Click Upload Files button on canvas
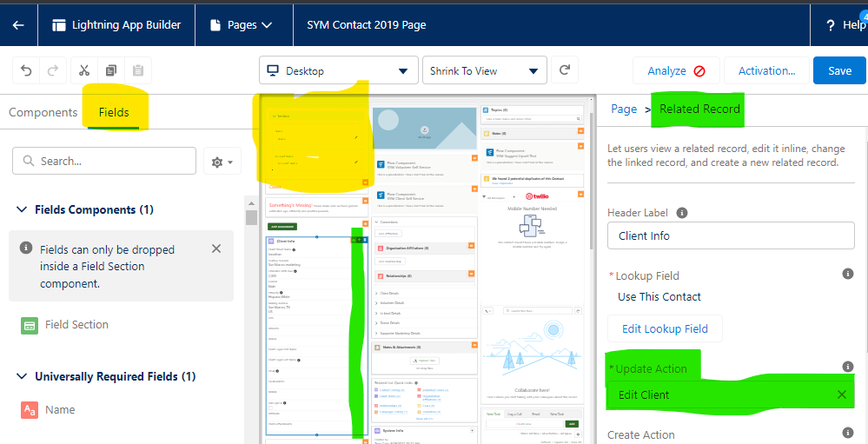This screenshot has height=444, width=868. point(425,361)
